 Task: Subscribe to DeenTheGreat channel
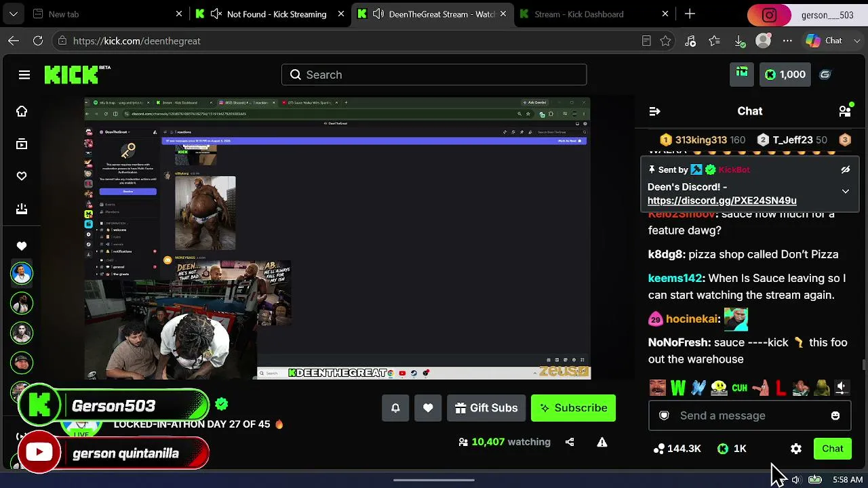coord(574,408)
